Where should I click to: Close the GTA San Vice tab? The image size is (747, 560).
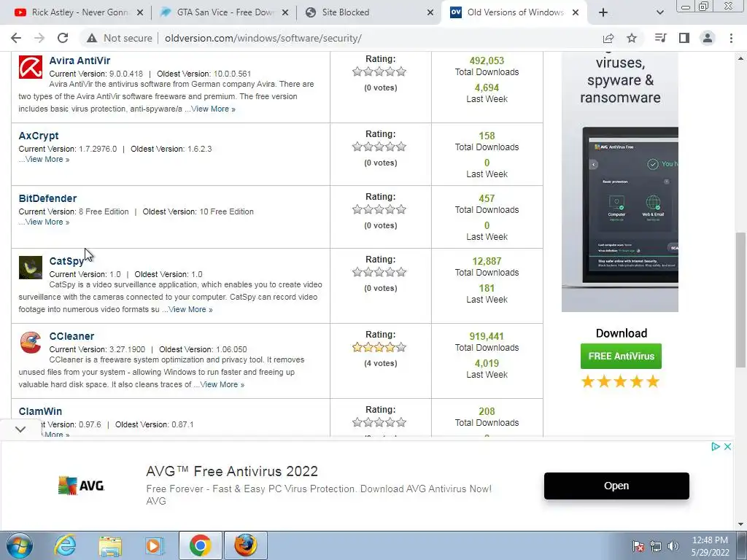(285, 12)
